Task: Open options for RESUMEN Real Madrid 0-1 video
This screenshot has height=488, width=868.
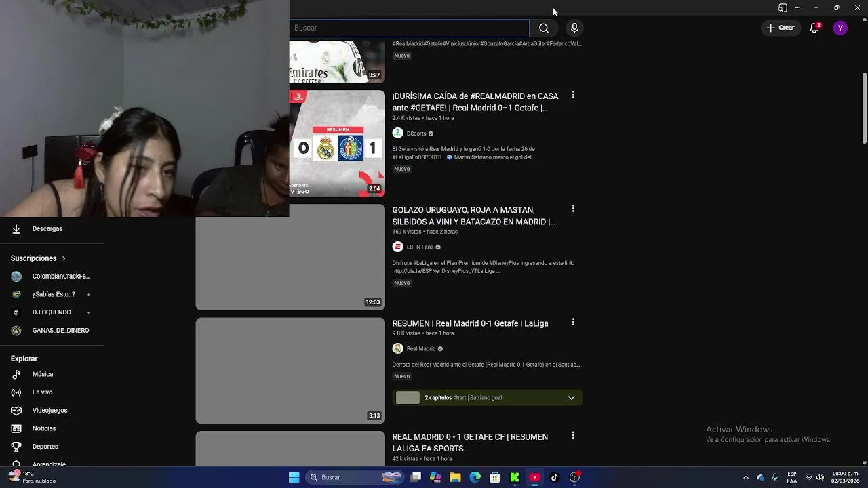Action: [x=573, y=322]
